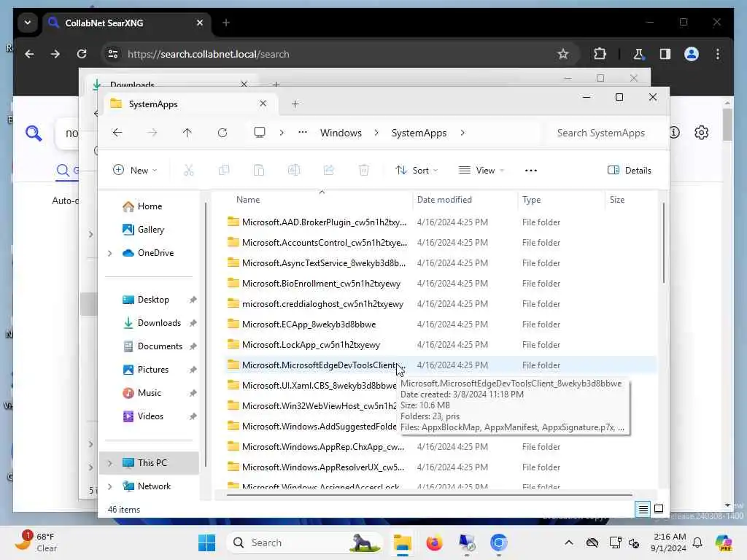747x560 pixels.
Task: Show hidden system tray icons
Action: pos(568,542)
